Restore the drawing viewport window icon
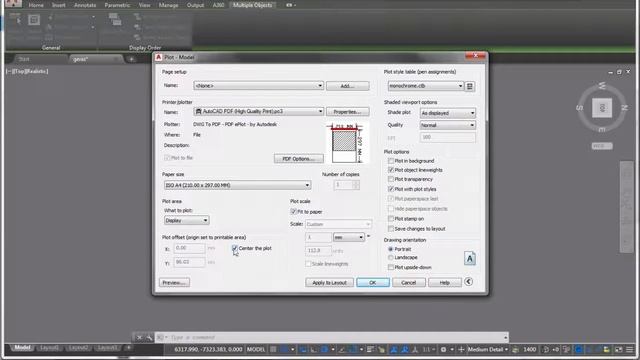This screenshot has height=360, width=640. tap(619, 72)
